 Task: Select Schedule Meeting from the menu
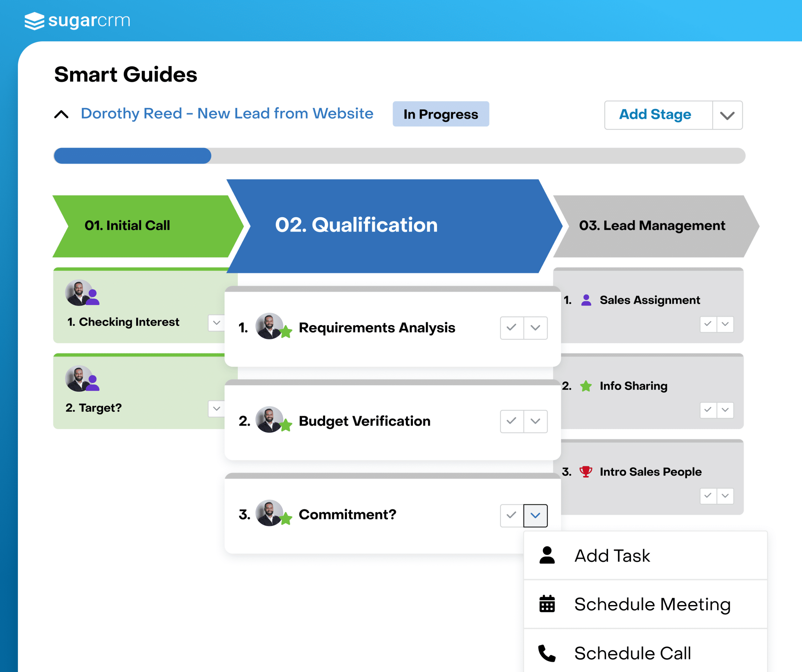(652, 604)
